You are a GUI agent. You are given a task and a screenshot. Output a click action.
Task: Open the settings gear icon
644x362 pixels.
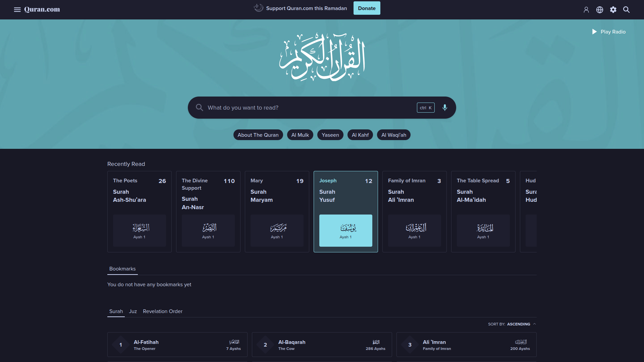point(613,10)
